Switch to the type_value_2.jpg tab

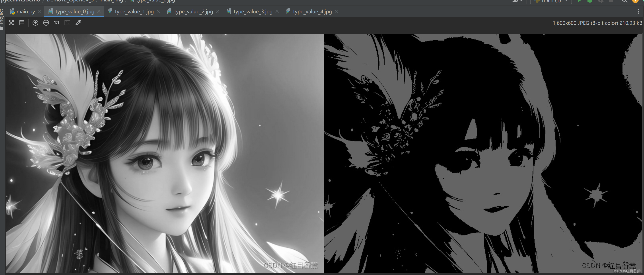(x=193, y=11)
